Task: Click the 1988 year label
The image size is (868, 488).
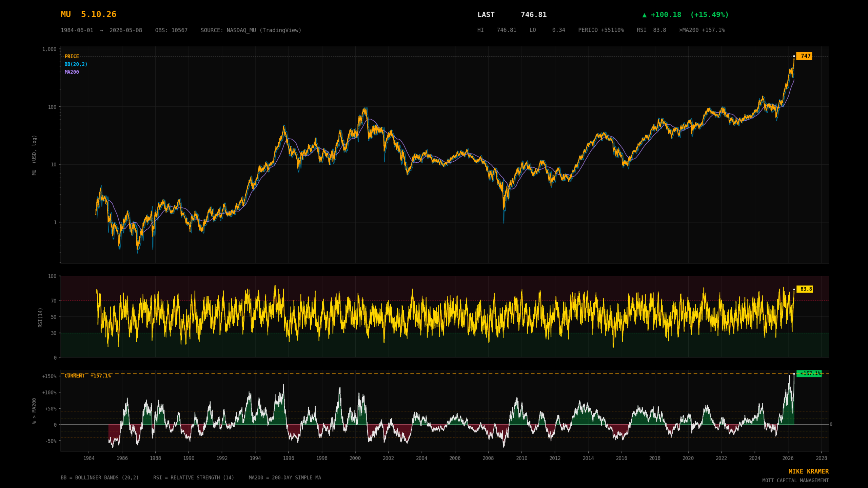Action: coord(155,458)
